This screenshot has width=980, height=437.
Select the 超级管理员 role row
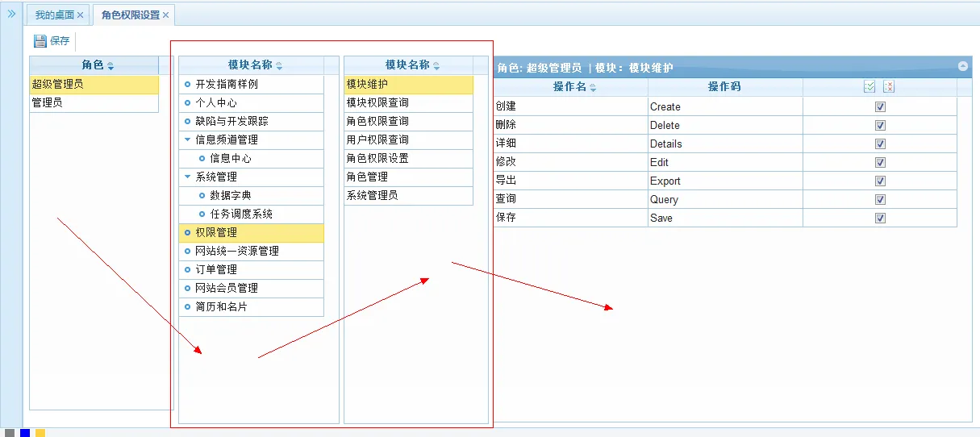pyautogui.click(x=94, y=84)
